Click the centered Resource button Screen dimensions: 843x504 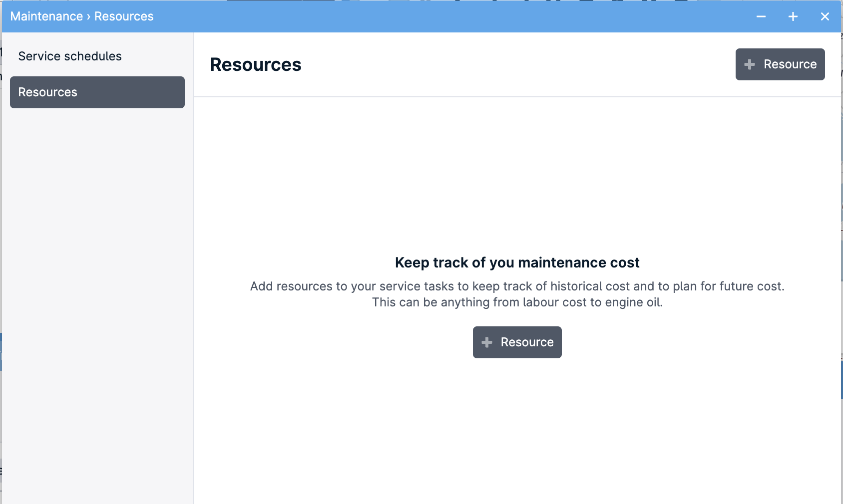click(x=517, y=342)
